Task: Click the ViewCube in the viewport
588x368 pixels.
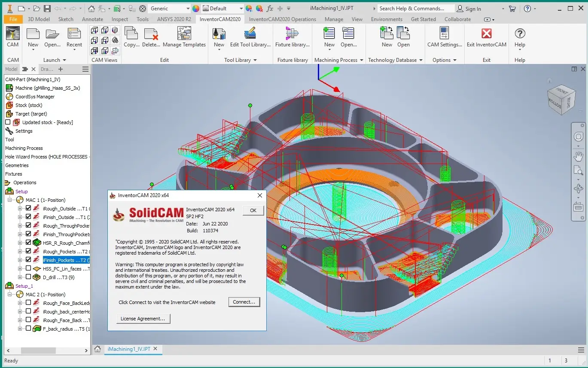Action: click(x=562, y=100)
